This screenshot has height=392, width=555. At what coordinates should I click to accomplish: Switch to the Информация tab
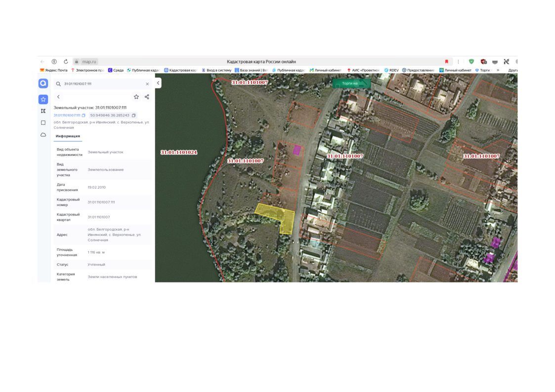click(x=68, y=136)
